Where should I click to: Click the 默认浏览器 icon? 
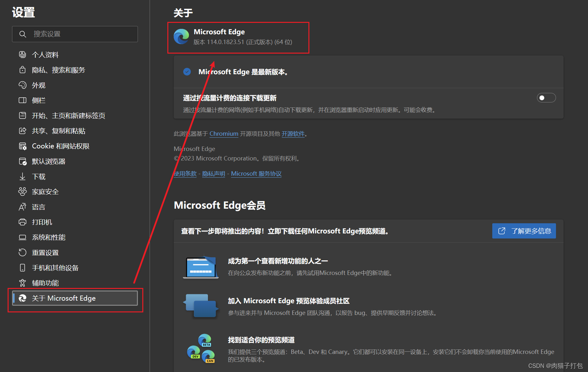[x=23, y=161]
